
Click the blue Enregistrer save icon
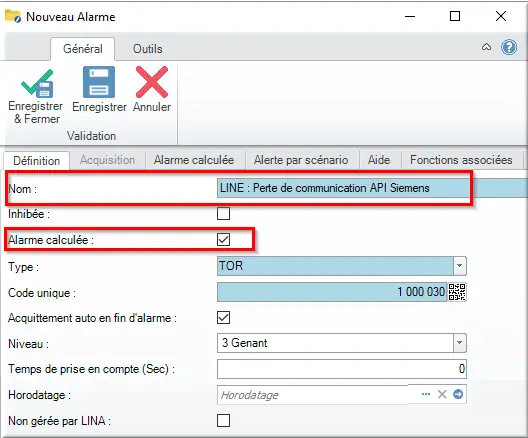99,82
